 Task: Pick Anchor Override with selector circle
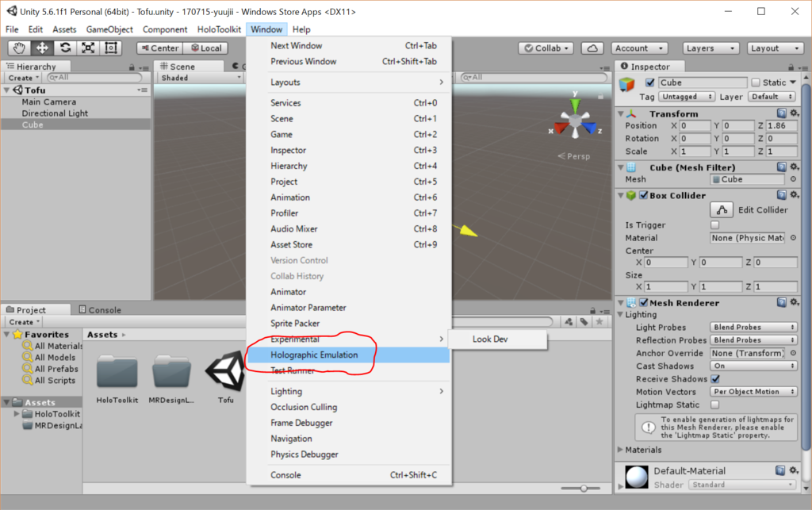pos(793,353)
